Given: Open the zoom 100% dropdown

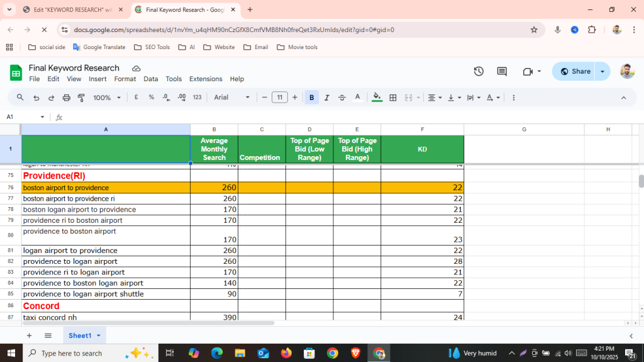Looking at the screenshot, I should pos(106,98).
